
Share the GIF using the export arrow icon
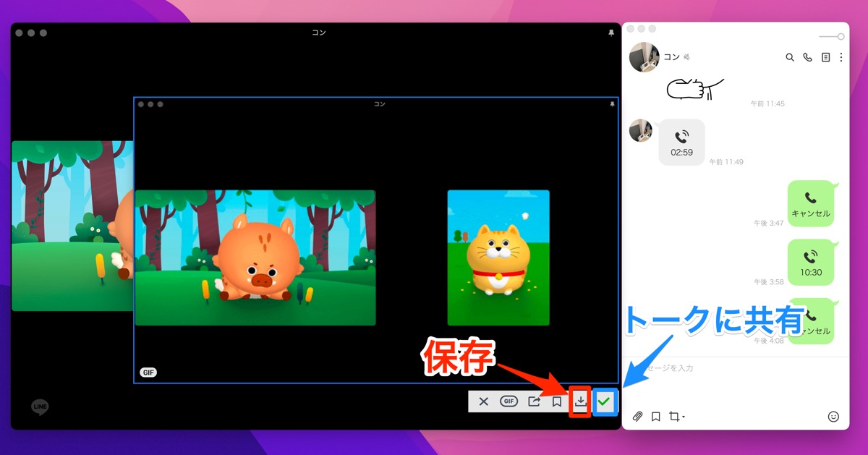(534, 401)
